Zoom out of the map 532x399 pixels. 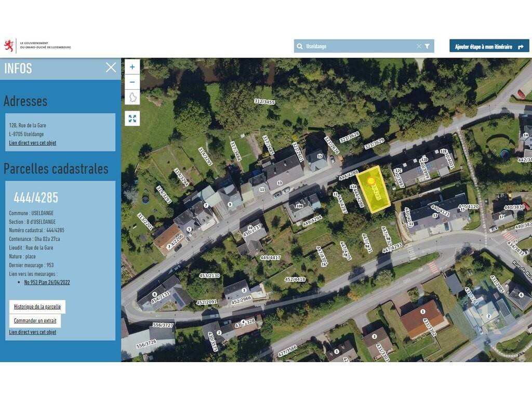tap(132, 82)
